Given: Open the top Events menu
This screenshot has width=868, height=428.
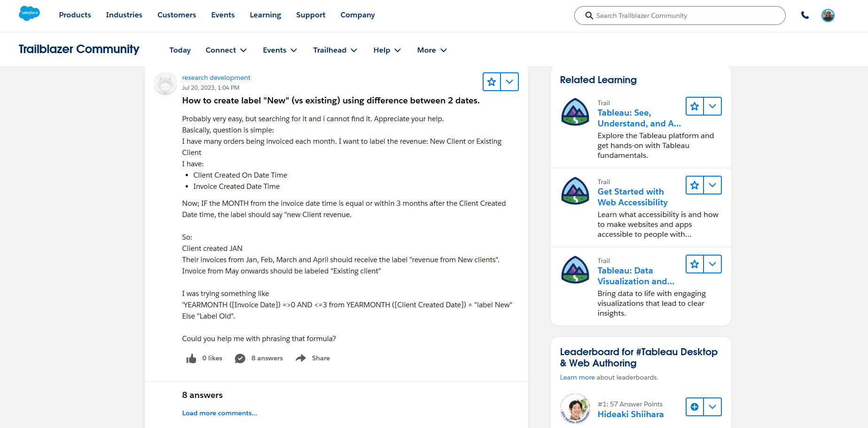Looking at the screenshot, I should click(223, 15).
